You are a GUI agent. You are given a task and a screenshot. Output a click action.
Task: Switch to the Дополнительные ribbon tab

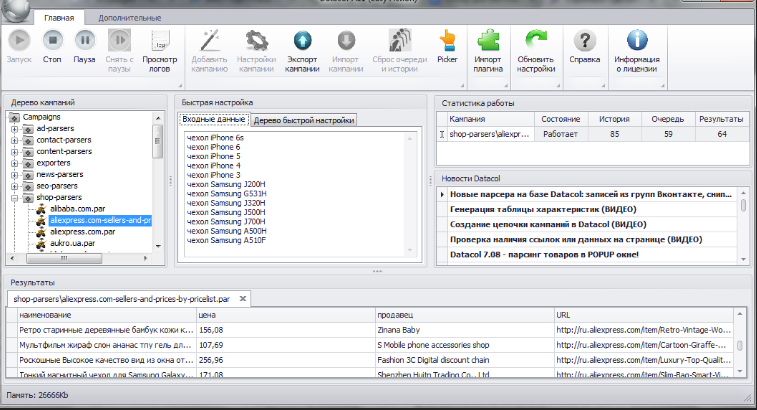pos(129,18)
